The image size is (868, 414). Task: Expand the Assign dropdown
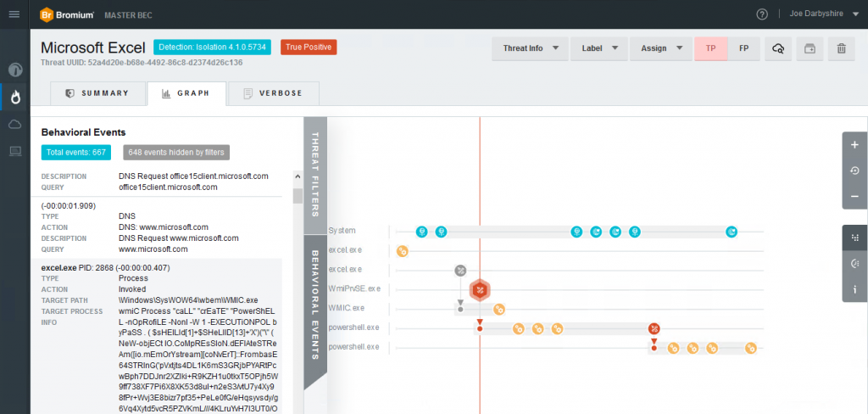pyautogui.click(x=661, y=48)
